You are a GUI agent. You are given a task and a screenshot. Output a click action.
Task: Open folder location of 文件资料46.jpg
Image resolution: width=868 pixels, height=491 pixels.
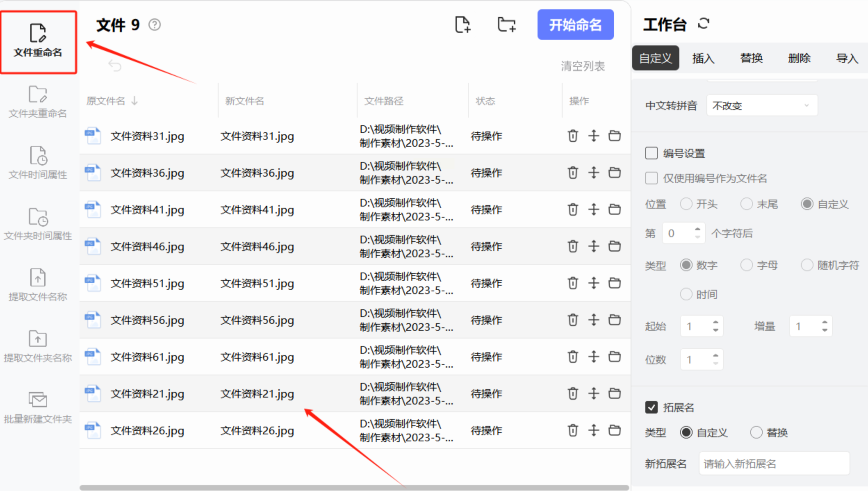coord(614,246)
